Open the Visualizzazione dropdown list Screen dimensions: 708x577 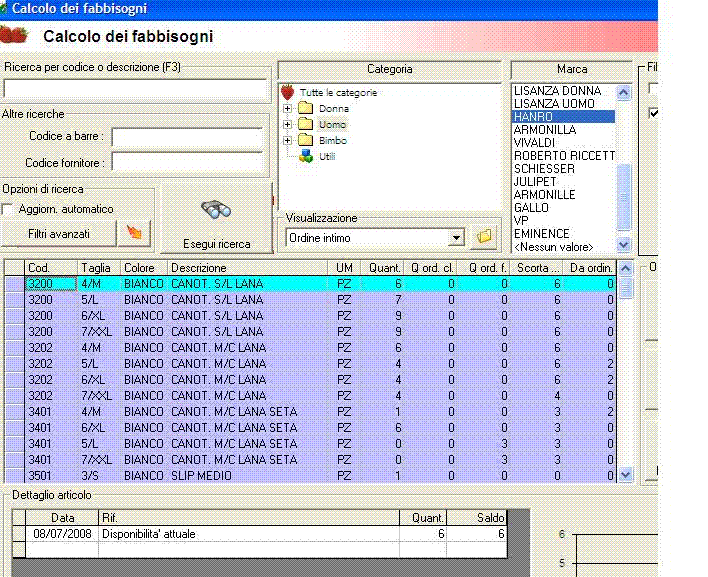(457, 238)
